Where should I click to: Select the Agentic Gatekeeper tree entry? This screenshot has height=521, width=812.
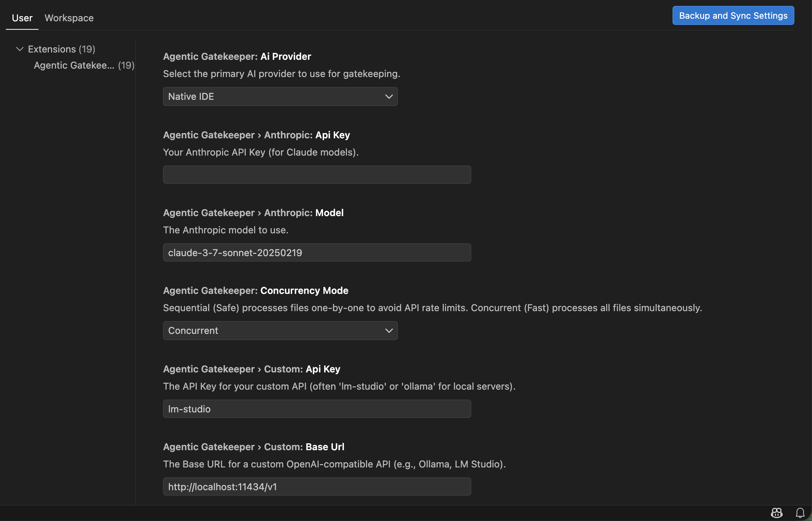click(74, 65)
